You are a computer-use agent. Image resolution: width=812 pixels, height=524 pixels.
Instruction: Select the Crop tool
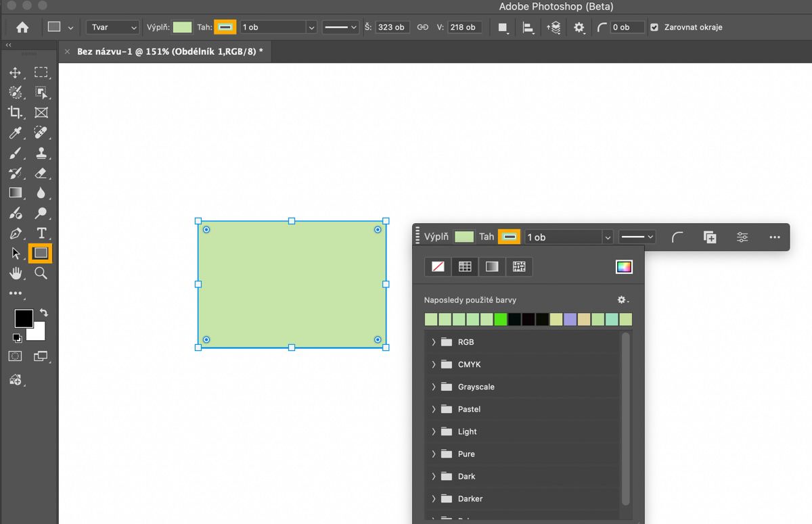click(x=15, y=113)
